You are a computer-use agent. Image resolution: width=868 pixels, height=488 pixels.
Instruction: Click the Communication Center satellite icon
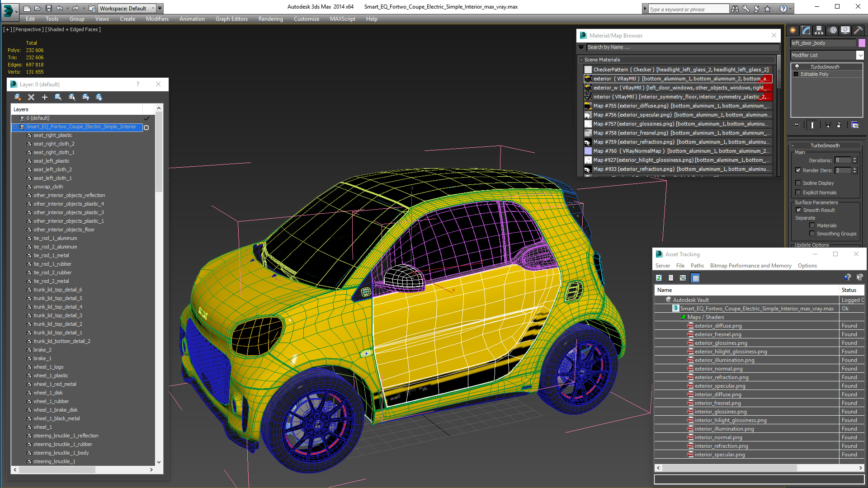[757, 9]
